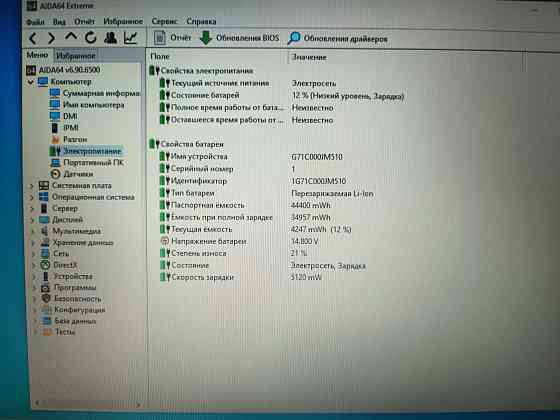
Task: Open the Вид menu
Action: (x=59, y=22)
